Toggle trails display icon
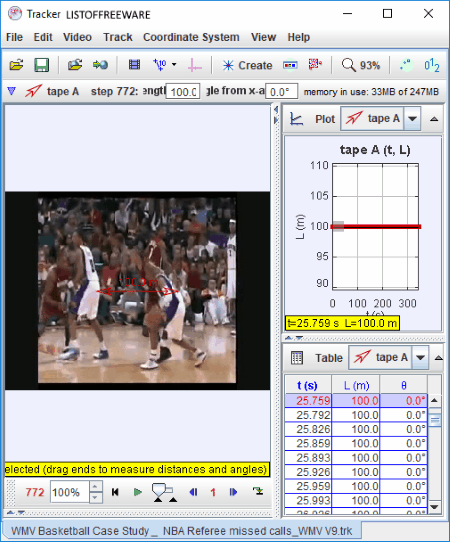 (406, 65)
